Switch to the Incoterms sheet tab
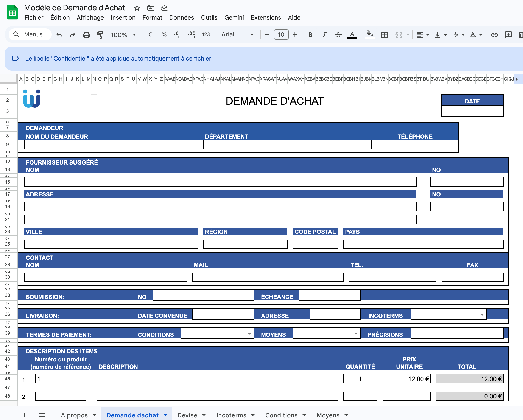The width and height of the screenshot is (523, 420). click(x=231, y=415)
